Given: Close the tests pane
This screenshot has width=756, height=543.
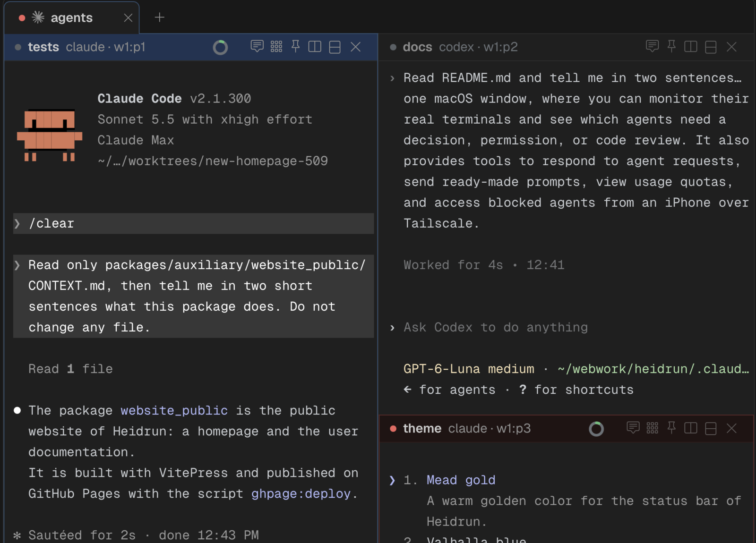Looking at the screenshot, I should click(356, 47).
